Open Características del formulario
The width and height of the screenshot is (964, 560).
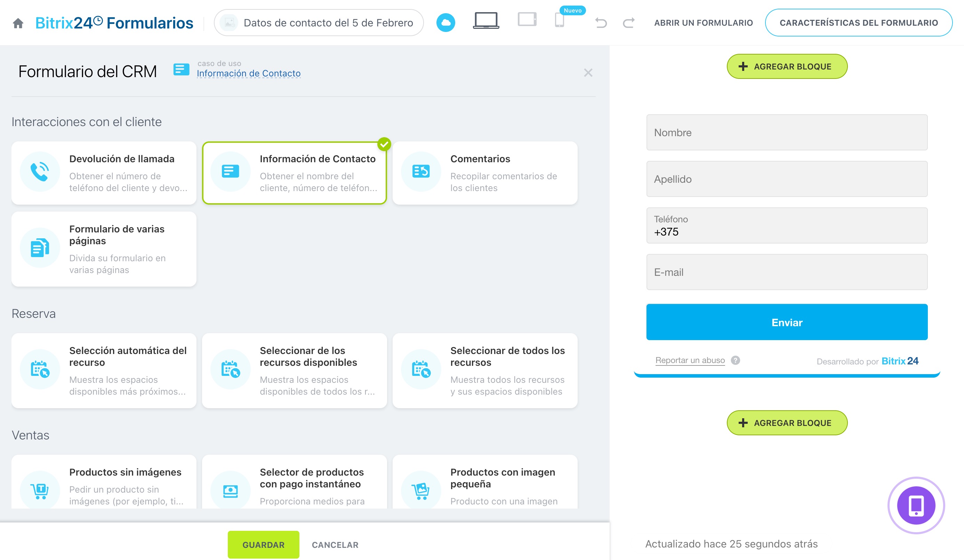click(858, 23)
